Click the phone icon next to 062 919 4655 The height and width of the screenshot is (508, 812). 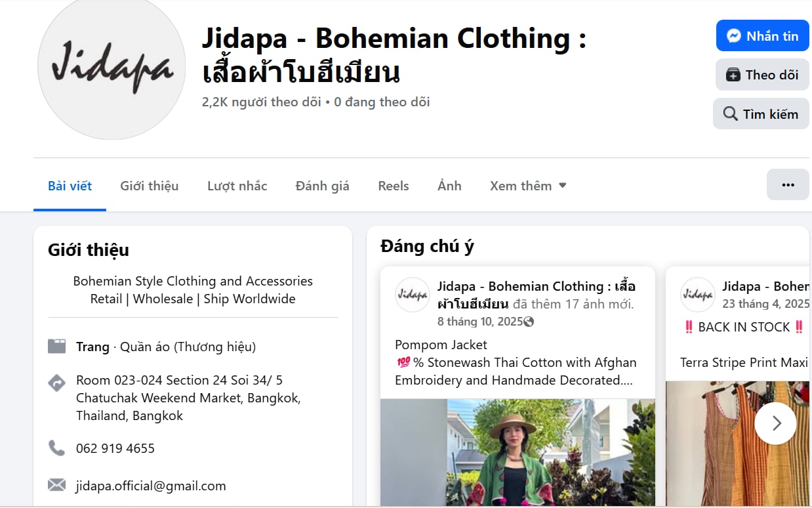coord(57,448)
